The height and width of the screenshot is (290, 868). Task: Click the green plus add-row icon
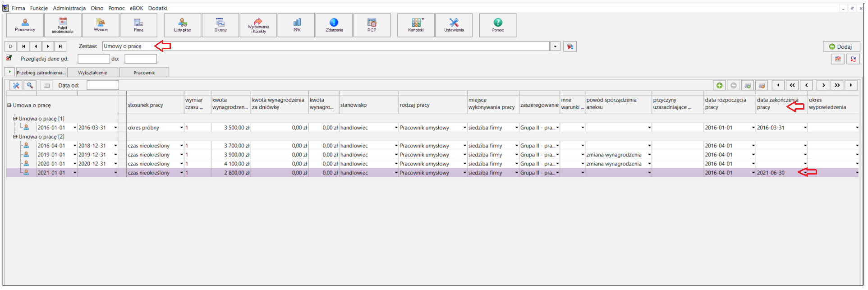click(x=719, y=85)
